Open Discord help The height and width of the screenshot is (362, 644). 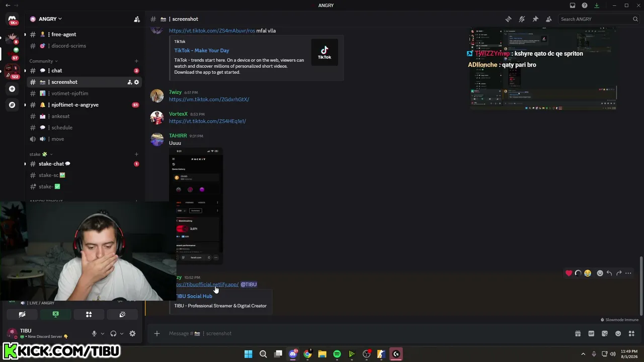pyautogui.click(x=585, y=6)
